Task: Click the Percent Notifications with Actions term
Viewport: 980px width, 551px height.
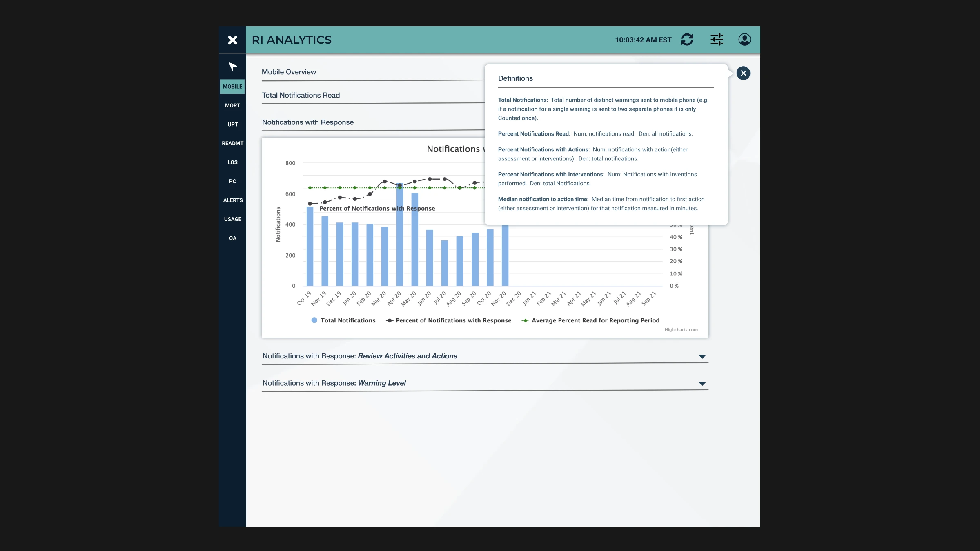Action: 544,150
